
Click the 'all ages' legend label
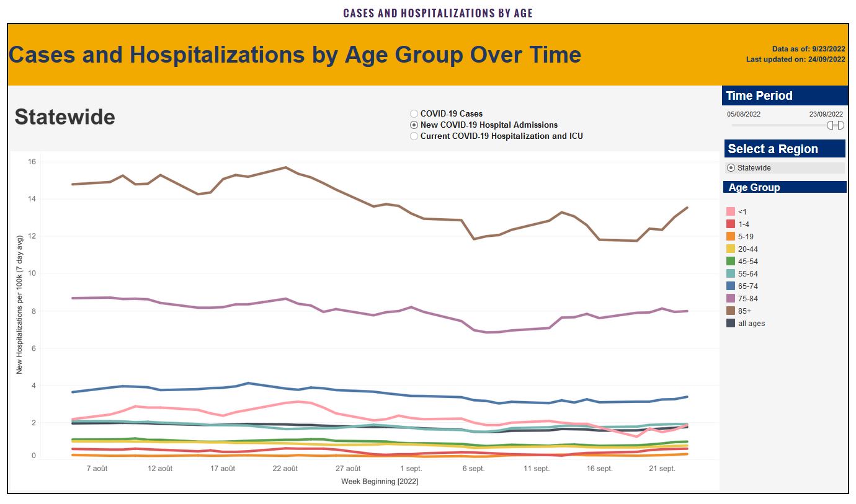tap(751, 324)
